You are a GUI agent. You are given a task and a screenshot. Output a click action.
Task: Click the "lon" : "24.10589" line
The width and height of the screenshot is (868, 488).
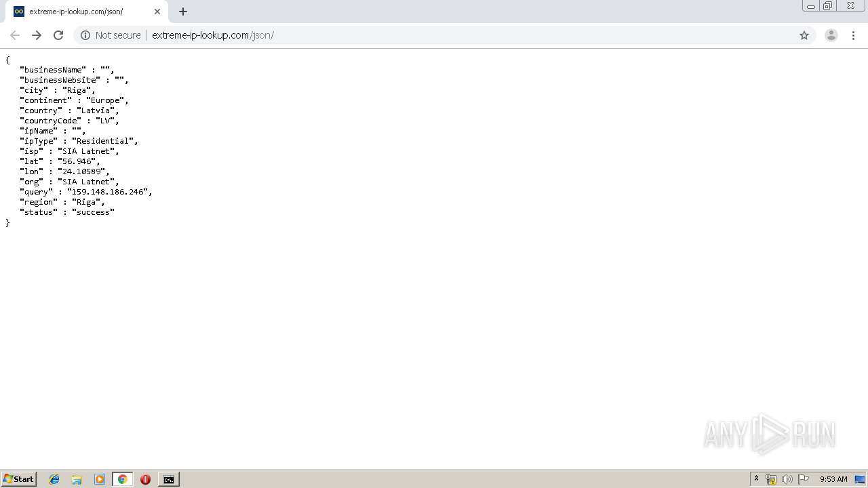(64, 171)
